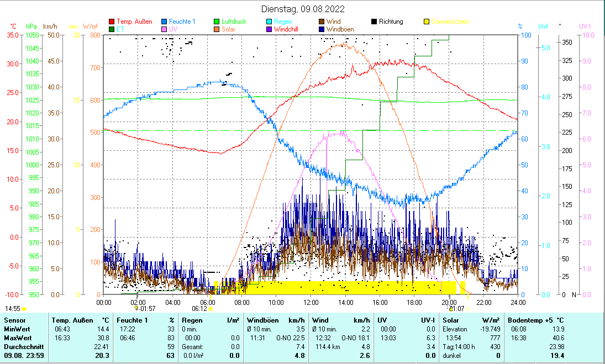Click the solar maximum value 777
605x364 pixels.
pyautogui.click(x=495, y=338)
